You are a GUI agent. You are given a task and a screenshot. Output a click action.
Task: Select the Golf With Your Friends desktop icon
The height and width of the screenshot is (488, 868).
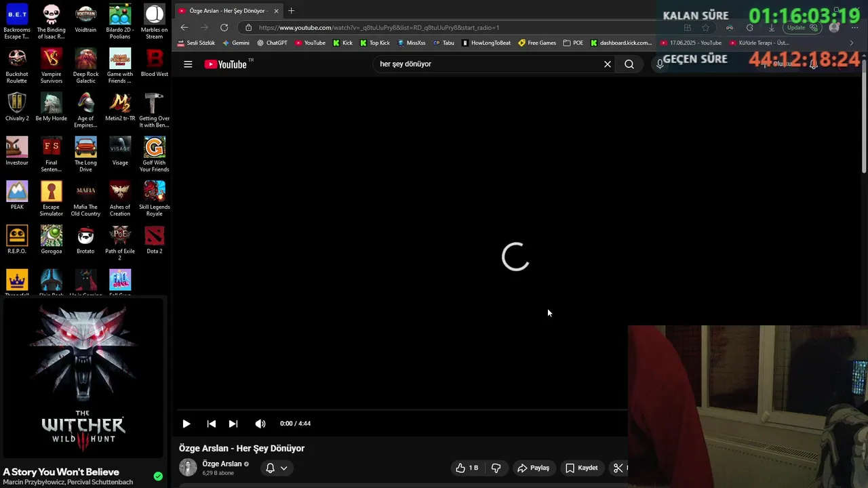[x=154, y=155]
